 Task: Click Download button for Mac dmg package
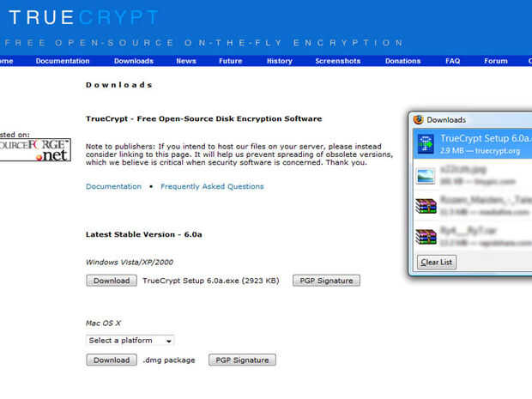point(112,360)
